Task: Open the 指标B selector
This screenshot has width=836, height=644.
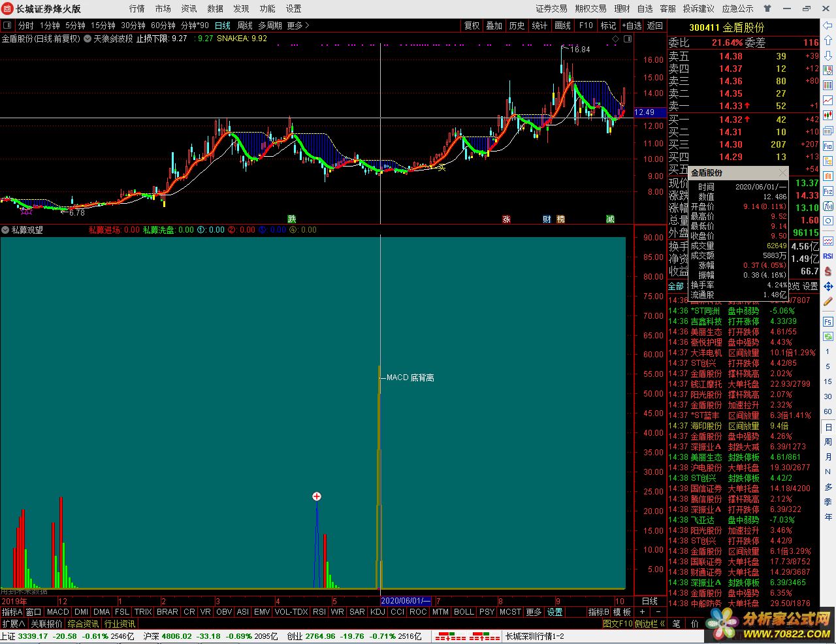Action: tap(599, 612)
